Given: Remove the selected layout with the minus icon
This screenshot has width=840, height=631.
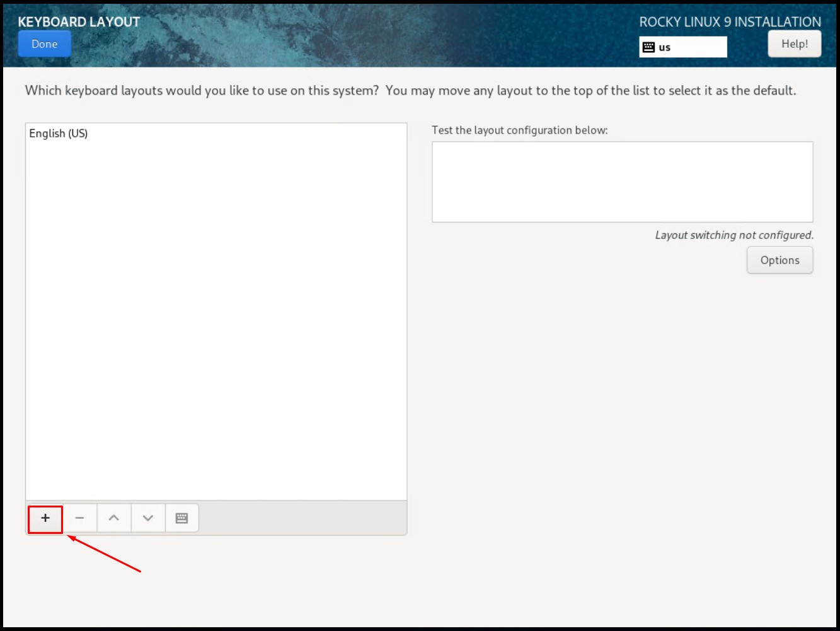Looking at the screenshot, I should pos(79,518).
